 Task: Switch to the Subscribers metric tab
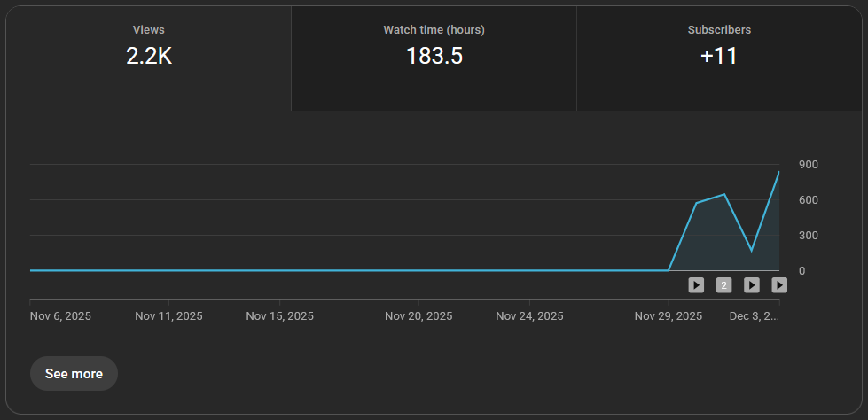pyautogui.click(x=719, y=58)
